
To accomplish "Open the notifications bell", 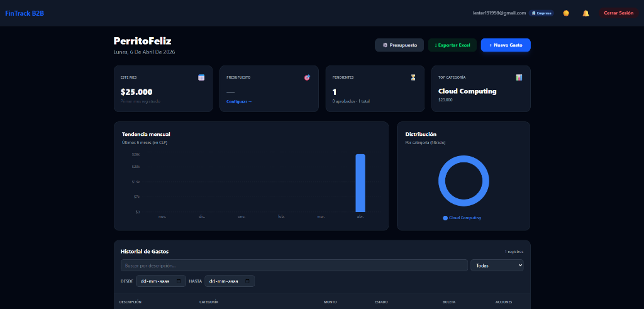I will point(586,13).
